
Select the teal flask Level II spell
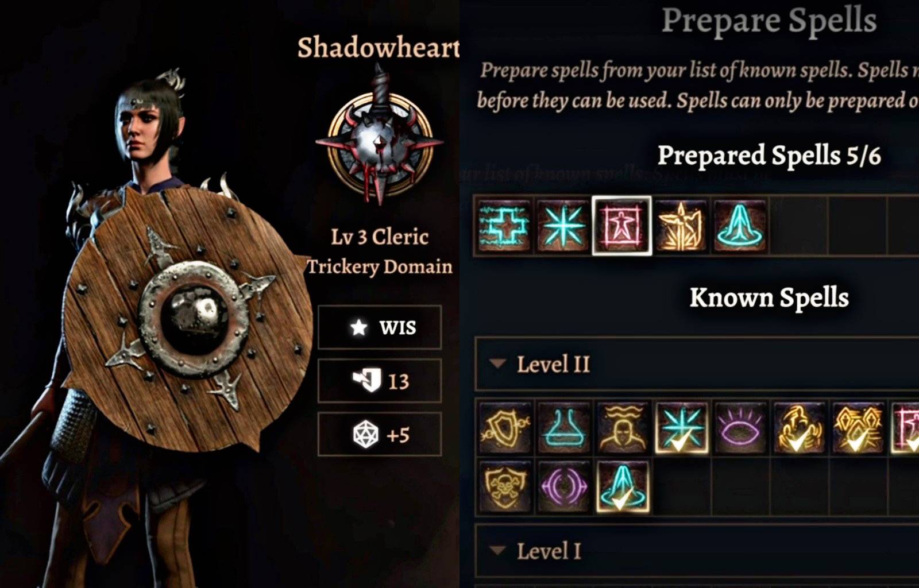coord(564,428)
